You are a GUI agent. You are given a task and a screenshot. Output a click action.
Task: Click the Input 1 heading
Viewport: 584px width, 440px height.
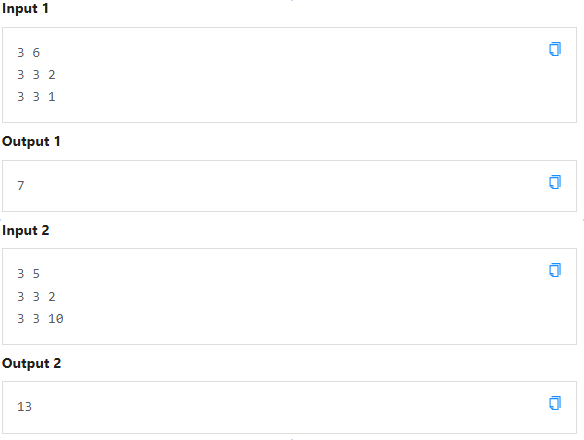25,9
